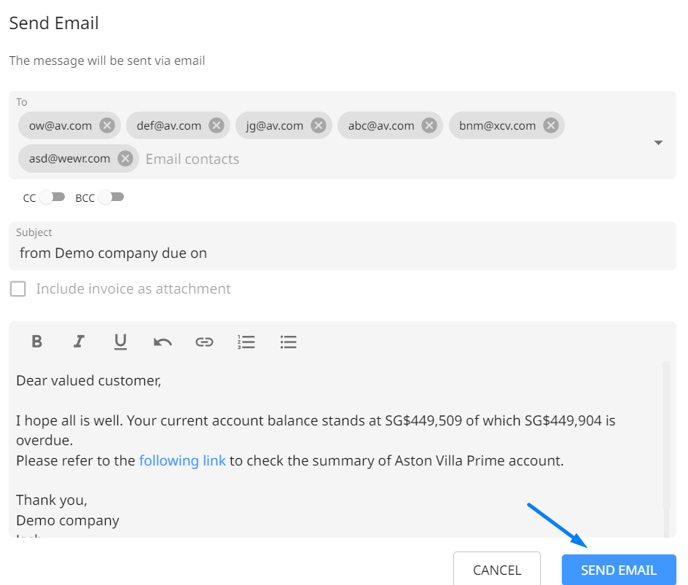Click the SEND EMAIL button
Viewport: 688px width, 585px height.
(619, 570)
